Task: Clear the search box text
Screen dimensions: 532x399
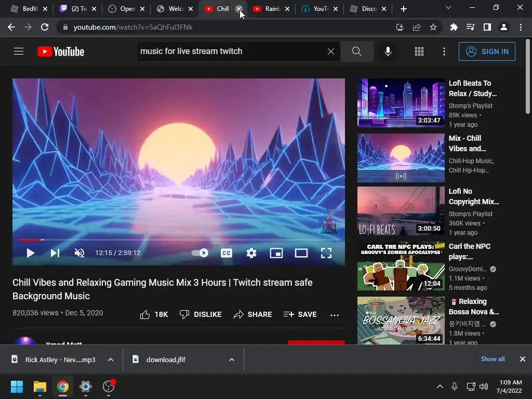Action: pos(331,51)
